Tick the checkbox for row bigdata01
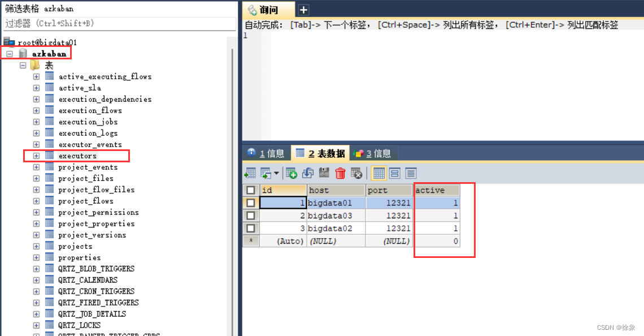 coord(250,203)
